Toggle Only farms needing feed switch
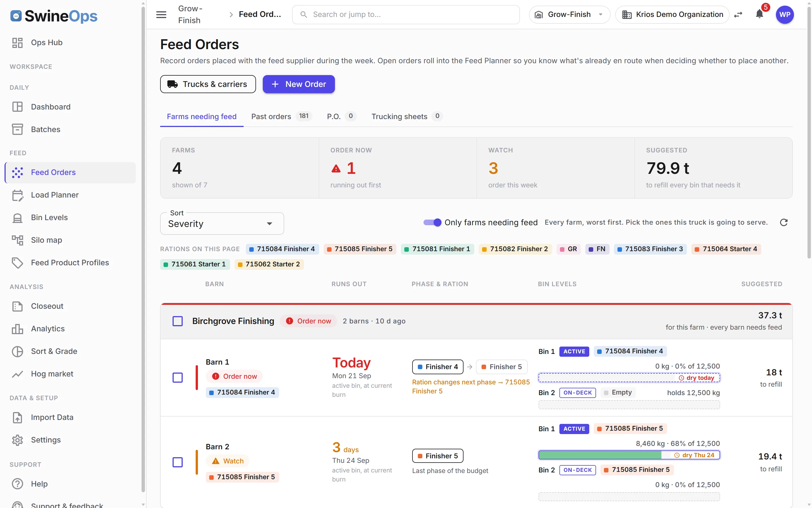The width and height of the screenshot is (812, 508). (432, 222)
